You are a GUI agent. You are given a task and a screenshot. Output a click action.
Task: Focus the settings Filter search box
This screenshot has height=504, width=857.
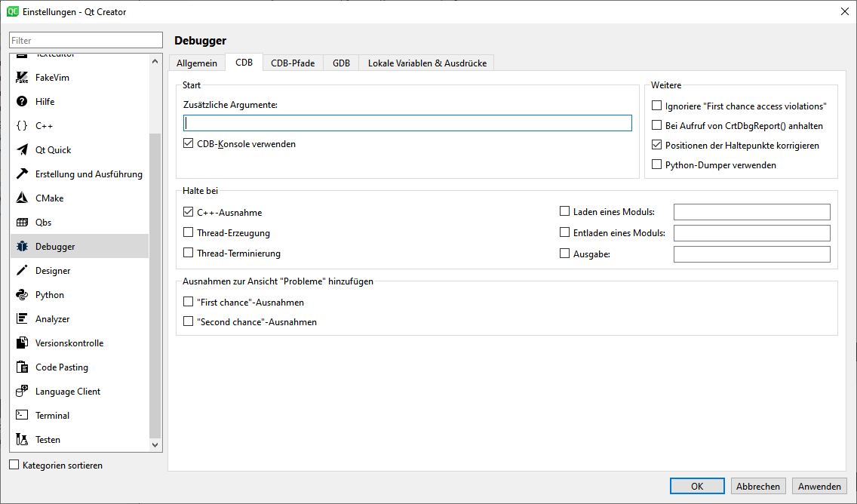(x=86, y=40)
